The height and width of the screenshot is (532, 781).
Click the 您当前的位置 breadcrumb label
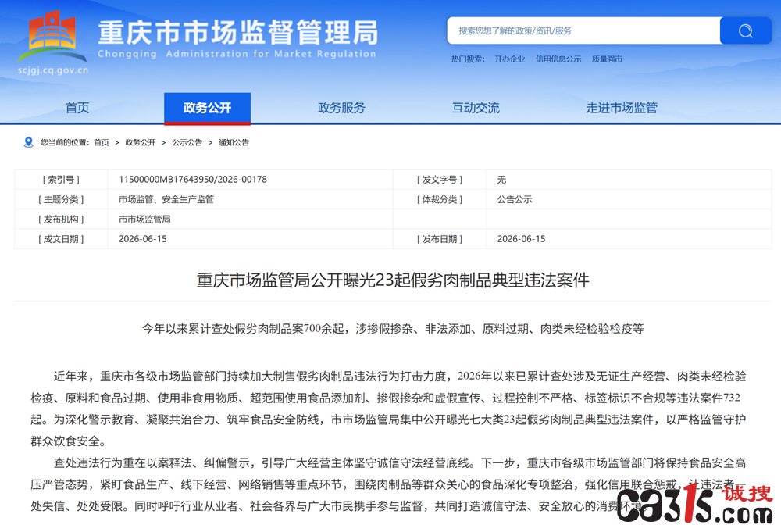tap(65, 142)
